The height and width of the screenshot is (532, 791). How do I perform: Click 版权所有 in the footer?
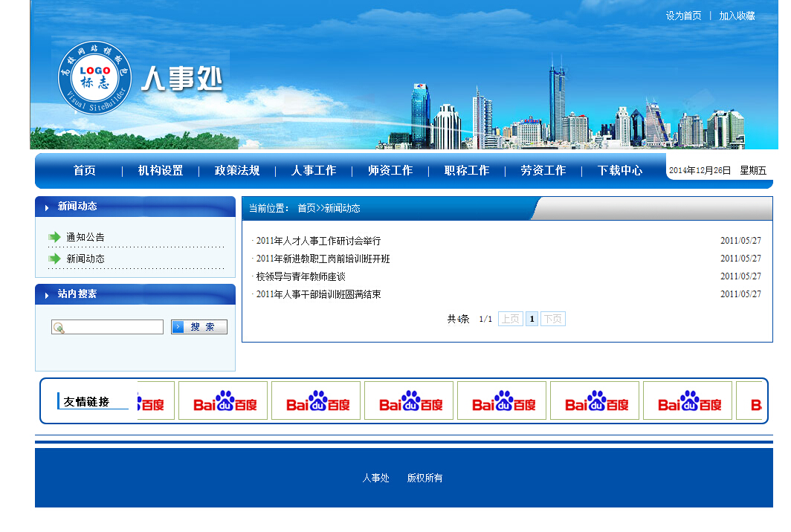[424, 478]
